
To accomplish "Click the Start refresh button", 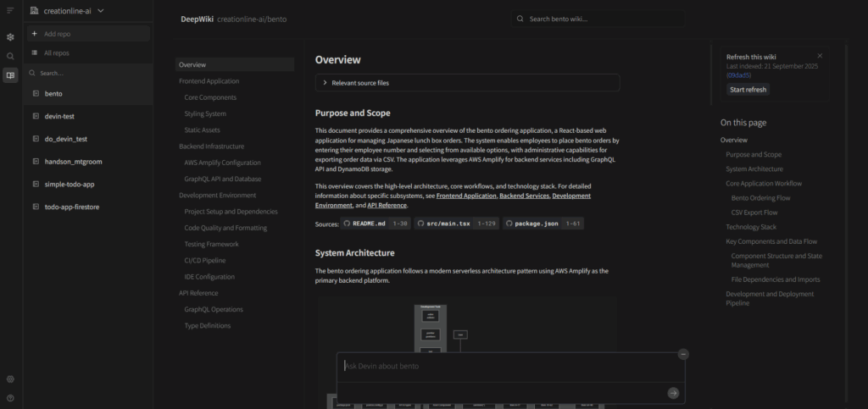I will 748,90.
